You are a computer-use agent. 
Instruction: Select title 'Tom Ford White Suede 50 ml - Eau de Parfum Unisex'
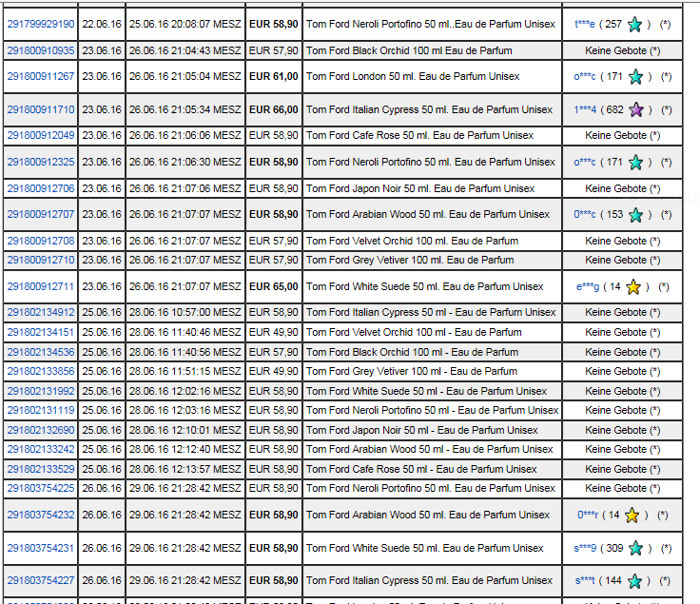tap(426, 391)
